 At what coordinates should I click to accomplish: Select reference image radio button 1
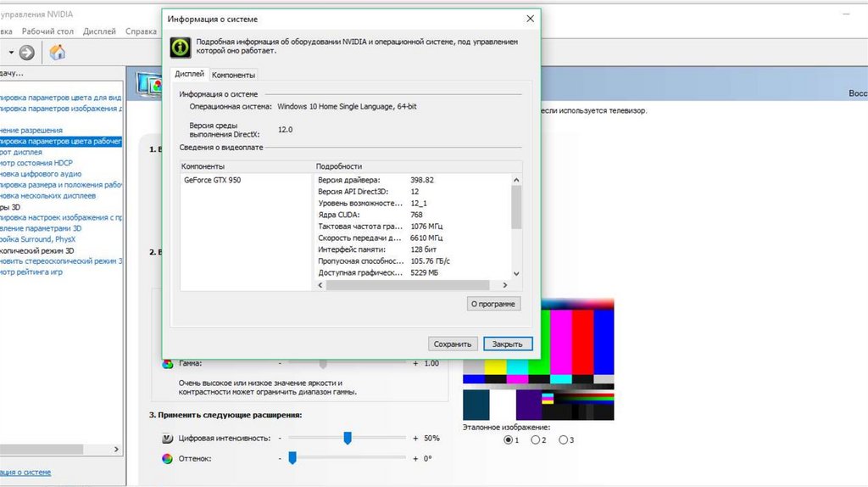pyautogui.click(x=508, y=440)
